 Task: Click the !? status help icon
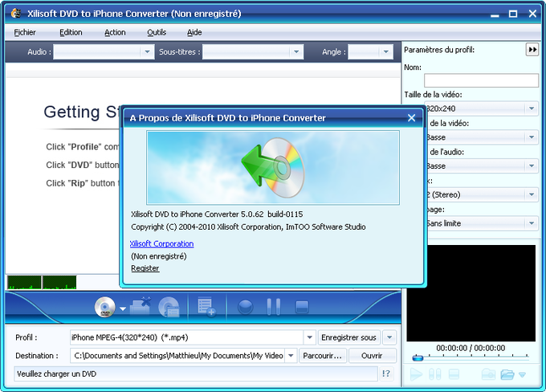click(386, 374)
